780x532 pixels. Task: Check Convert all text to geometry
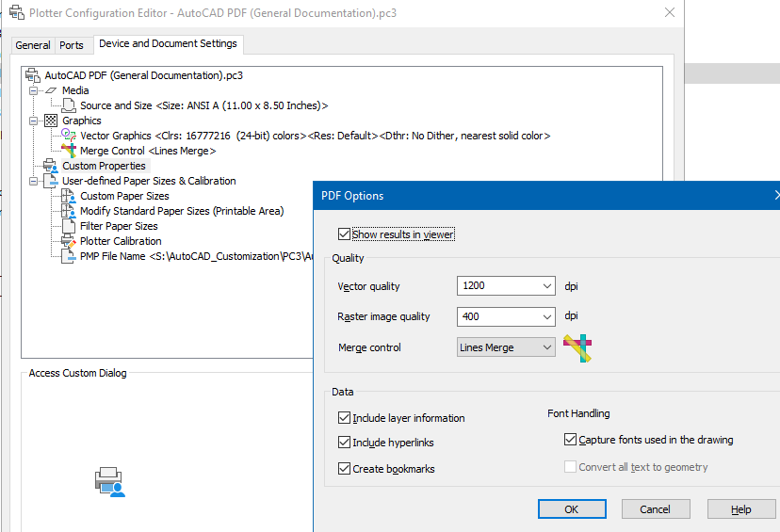[570, 467]
